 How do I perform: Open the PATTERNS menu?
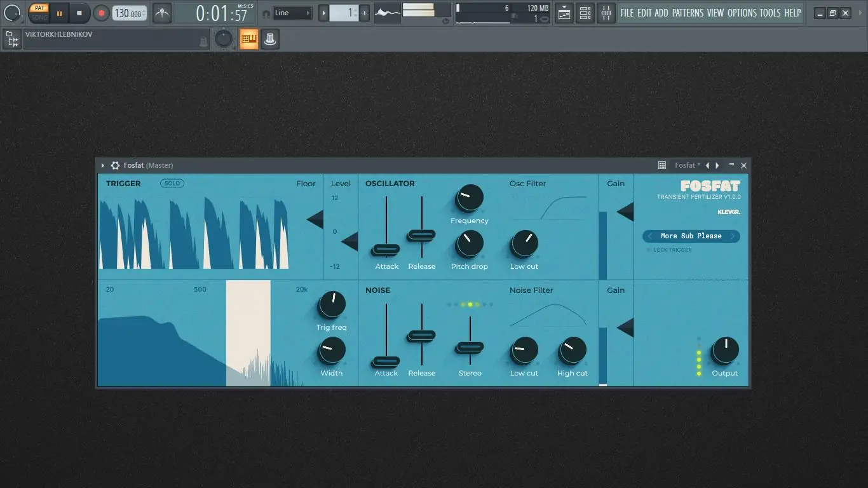pyautogui.click(x=688, y=13)
